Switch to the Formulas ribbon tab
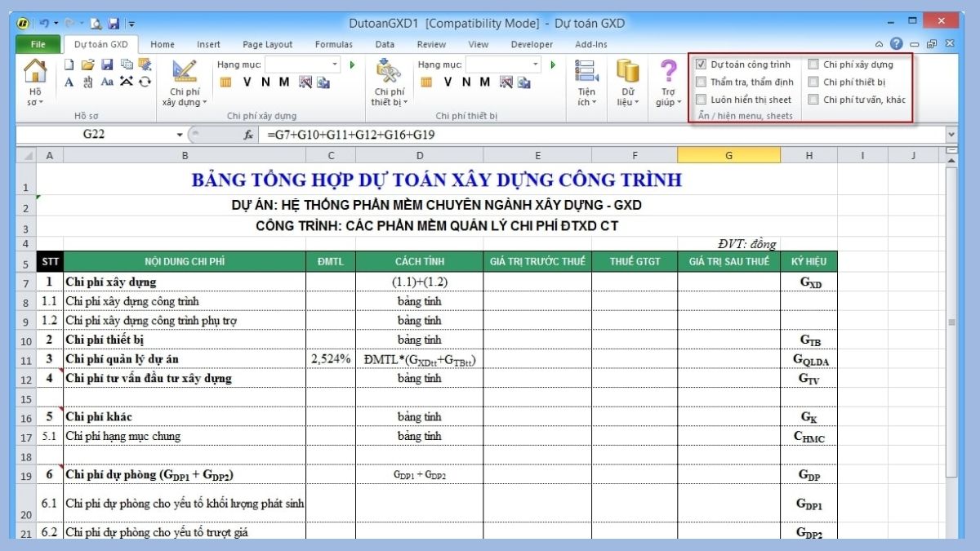 tap(333, 45)
